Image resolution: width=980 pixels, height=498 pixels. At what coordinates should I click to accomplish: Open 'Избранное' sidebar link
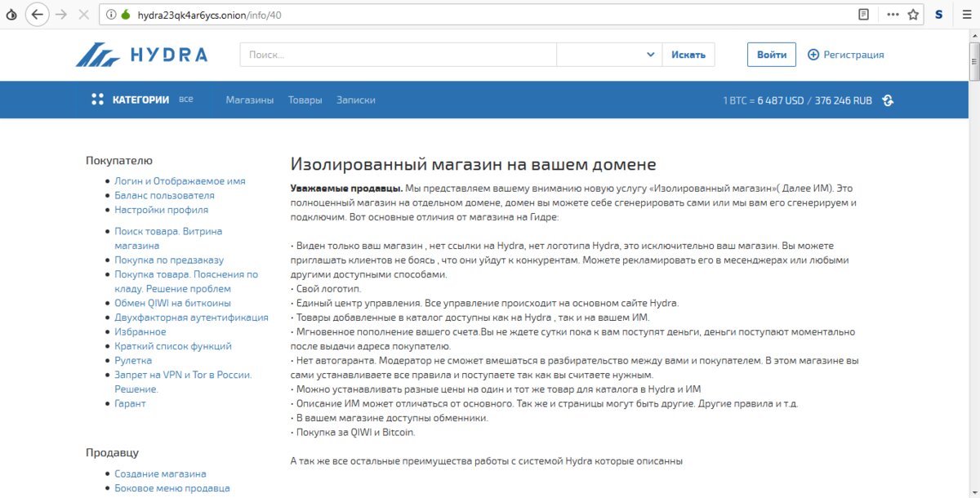pos(140,331)
